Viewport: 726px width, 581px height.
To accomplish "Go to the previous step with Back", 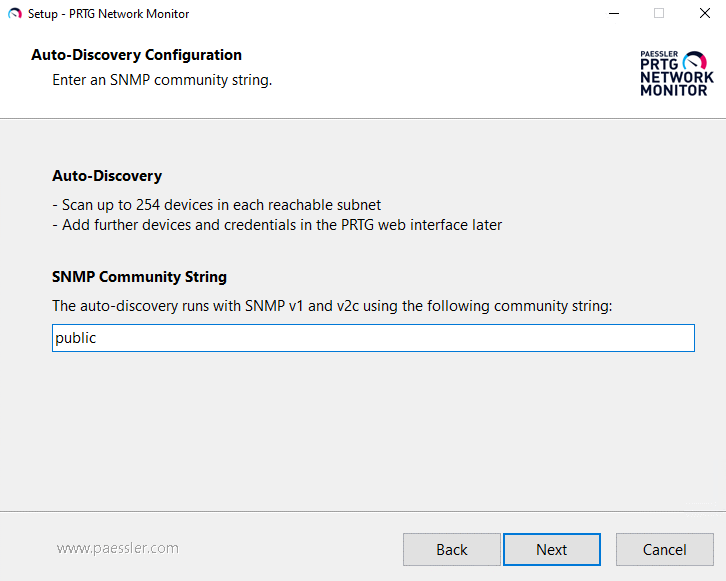I will [x=451, y=549].
